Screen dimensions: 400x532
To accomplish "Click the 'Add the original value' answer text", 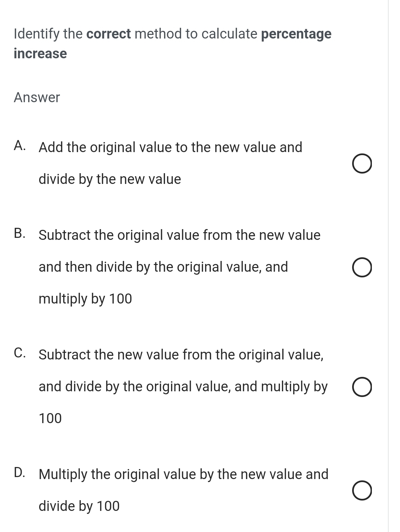I will [170, 147].
